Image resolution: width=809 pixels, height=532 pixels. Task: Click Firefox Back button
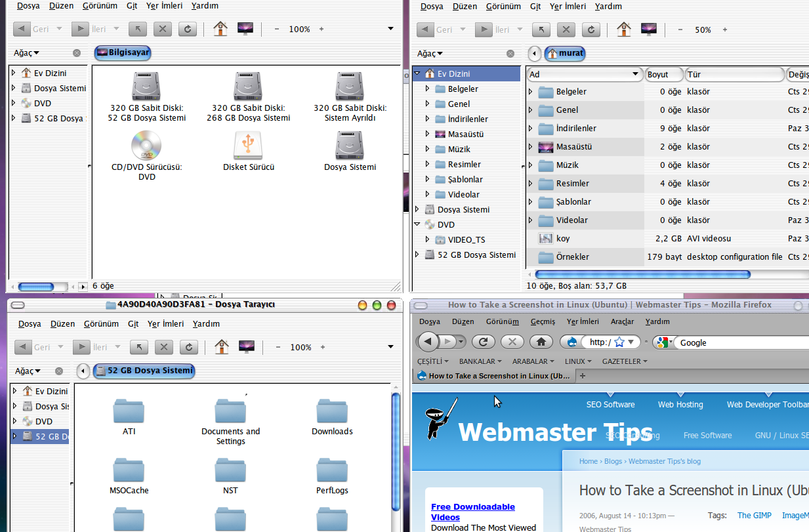point(428,342)
